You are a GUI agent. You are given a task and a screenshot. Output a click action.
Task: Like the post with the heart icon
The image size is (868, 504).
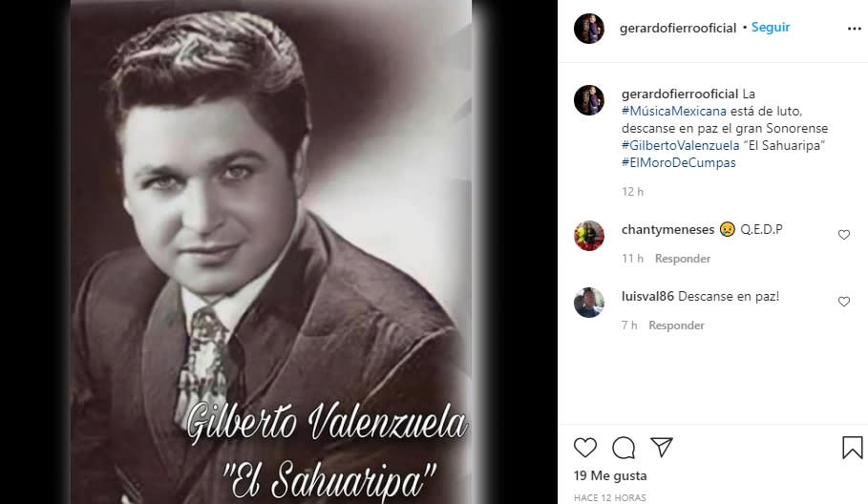pos(585,447)
